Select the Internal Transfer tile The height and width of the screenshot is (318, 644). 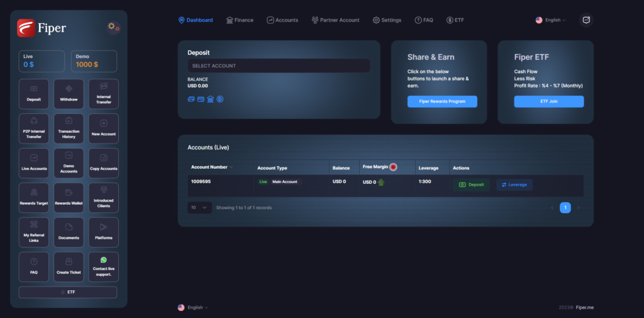click(104, 94)
